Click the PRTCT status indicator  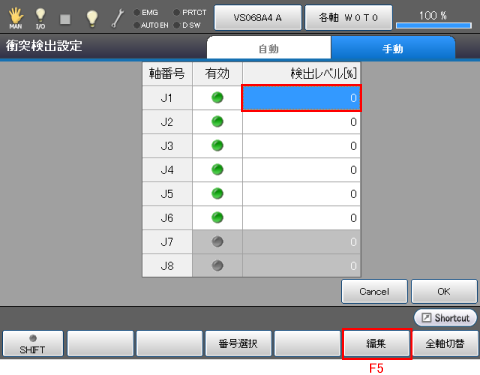point(190,13)
